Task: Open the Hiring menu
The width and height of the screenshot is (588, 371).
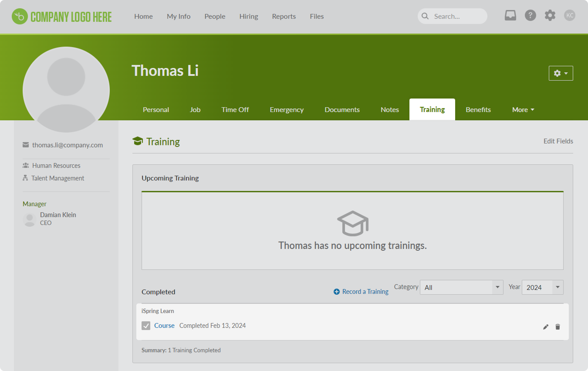Action: click(x=248, y=16)
